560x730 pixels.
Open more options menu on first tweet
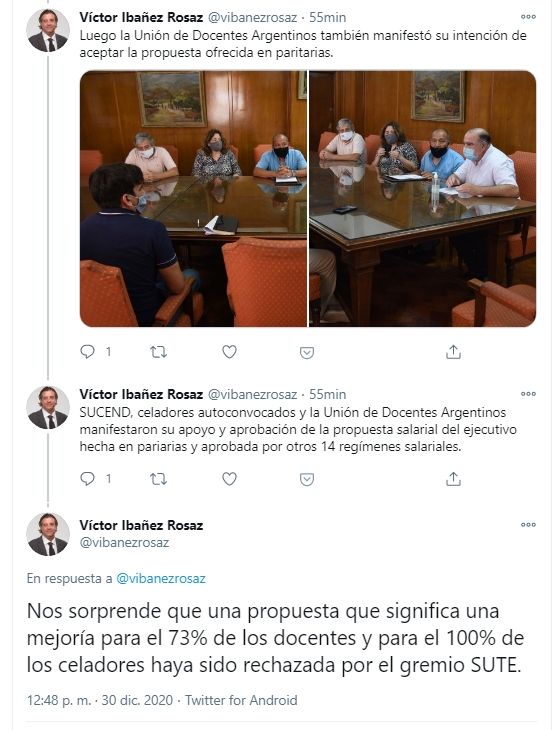[x=528, y=17]
